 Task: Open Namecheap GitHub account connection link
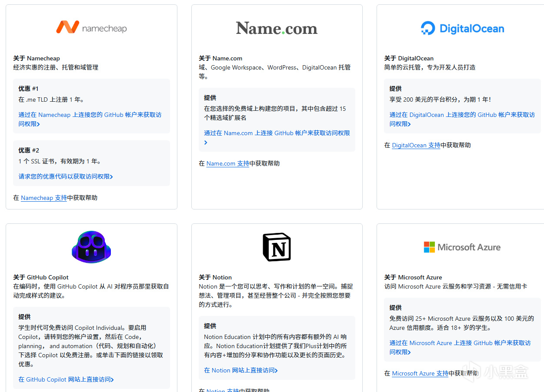(90, 120)
